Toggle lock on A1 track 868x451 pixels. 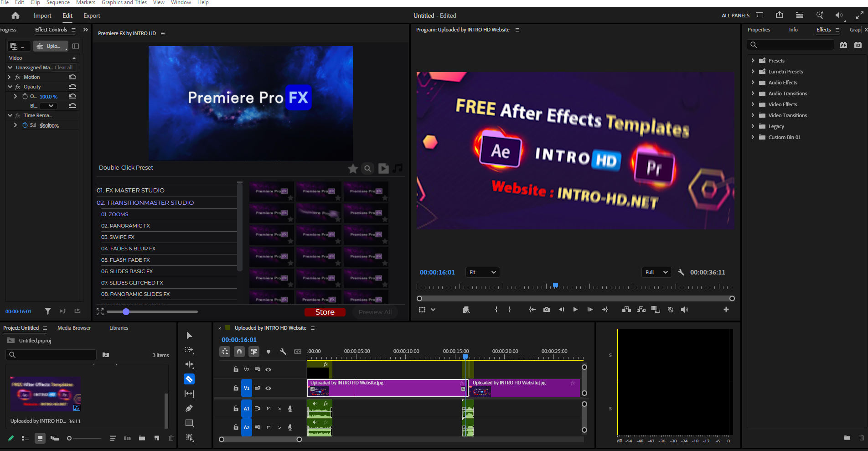tap(236, 409)
